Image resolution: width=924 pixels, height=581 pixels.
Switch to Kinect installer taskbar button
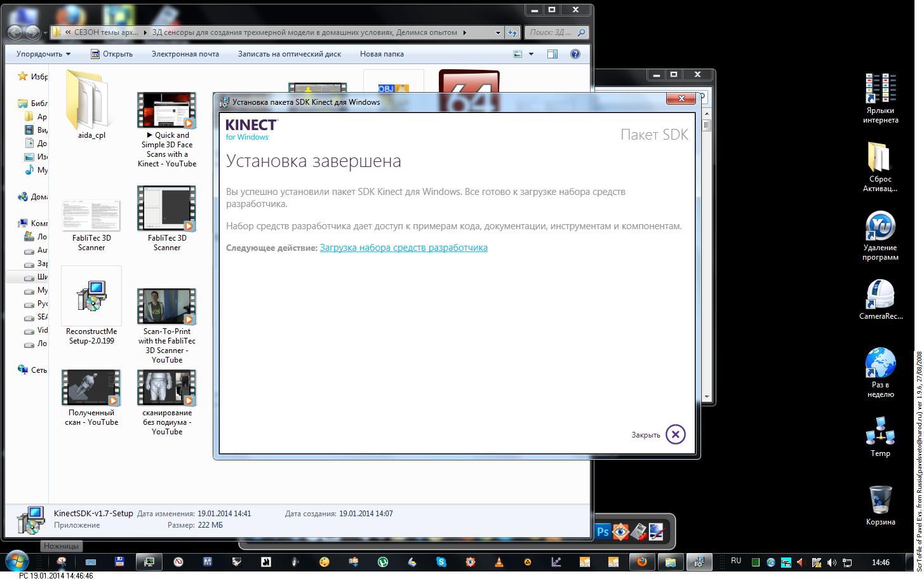[699, 561]
